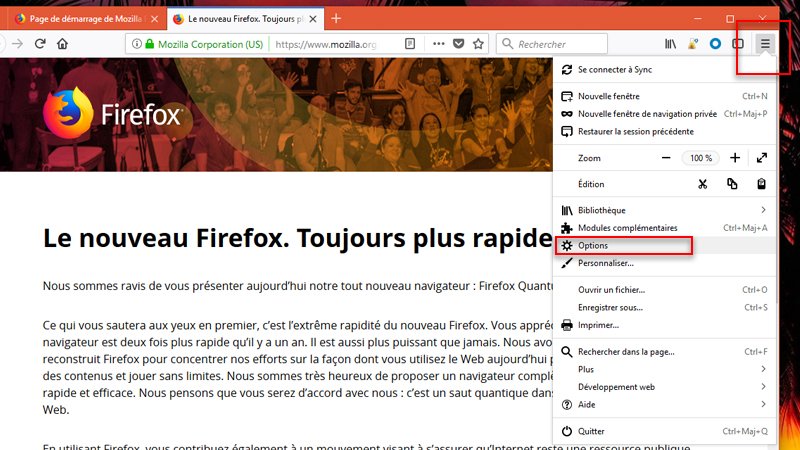
Task: Reload the current page
Action: click(x=40, y=44)
